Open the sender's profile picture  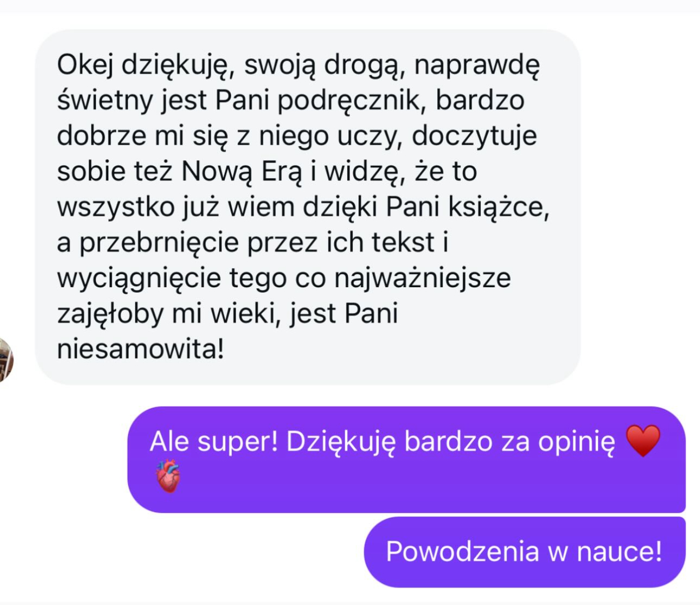(5, 360)
